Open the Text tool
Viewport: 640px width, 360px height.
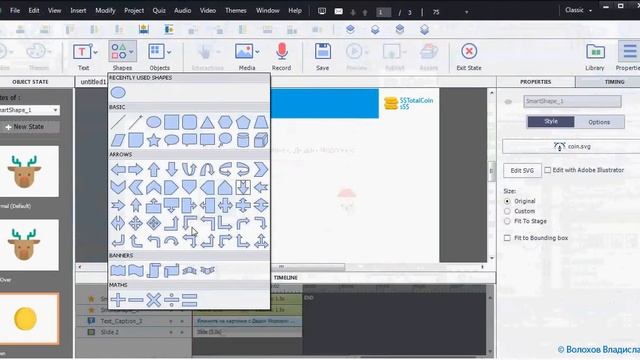pos(82,52)
